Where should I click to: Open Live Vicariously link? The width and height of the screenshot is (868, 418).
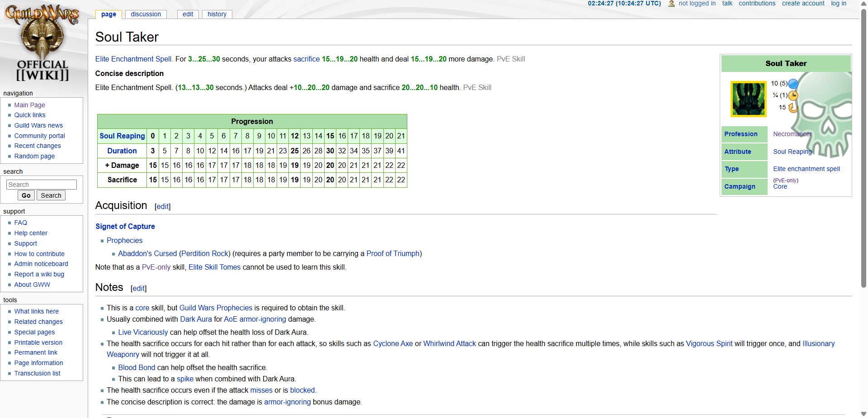click(143, 332)
